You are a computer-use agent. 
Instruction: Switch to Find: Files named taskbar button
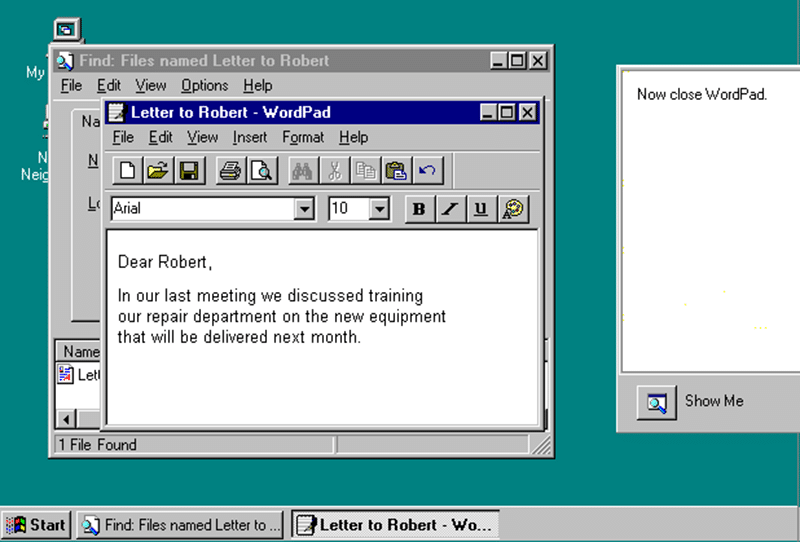point(180,525)
